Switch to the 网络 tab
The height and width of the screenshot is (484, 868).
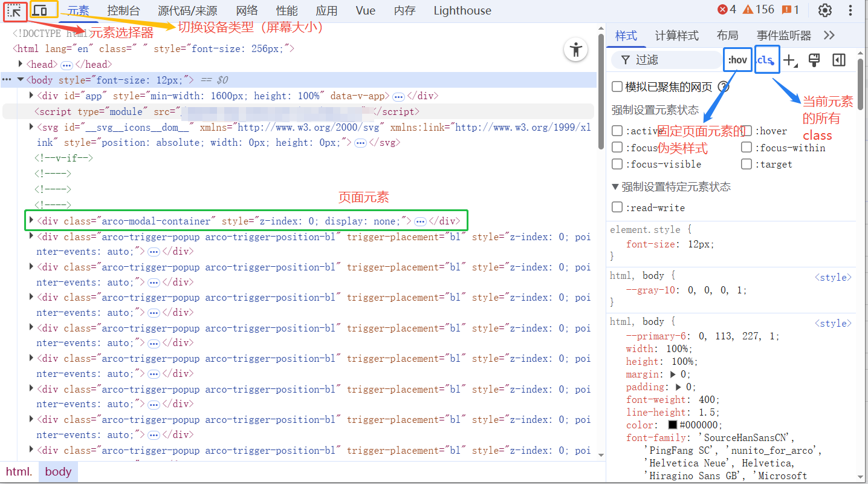point(247,10)
